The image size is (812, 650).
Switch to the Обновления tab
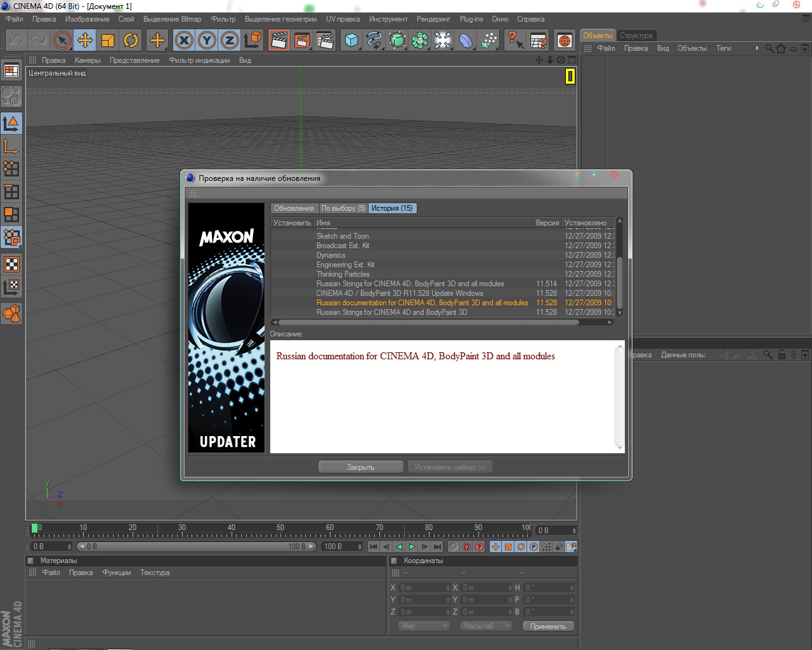coord(294,208)
